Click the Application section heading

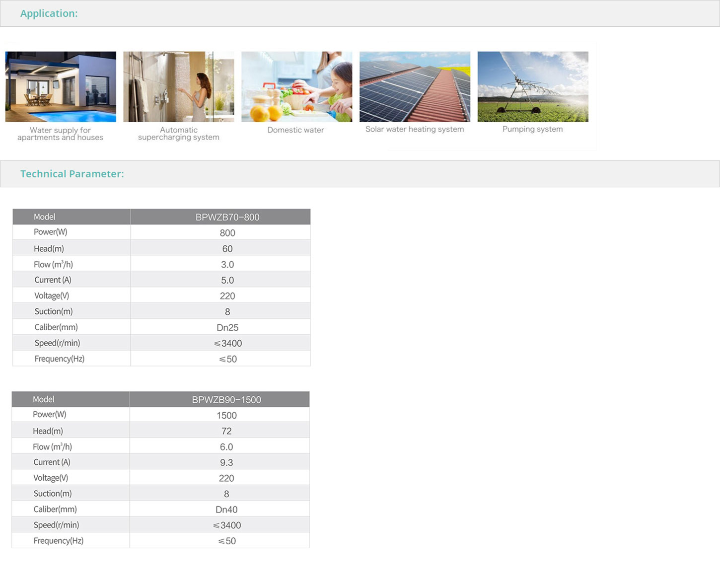tap(49, 13)
